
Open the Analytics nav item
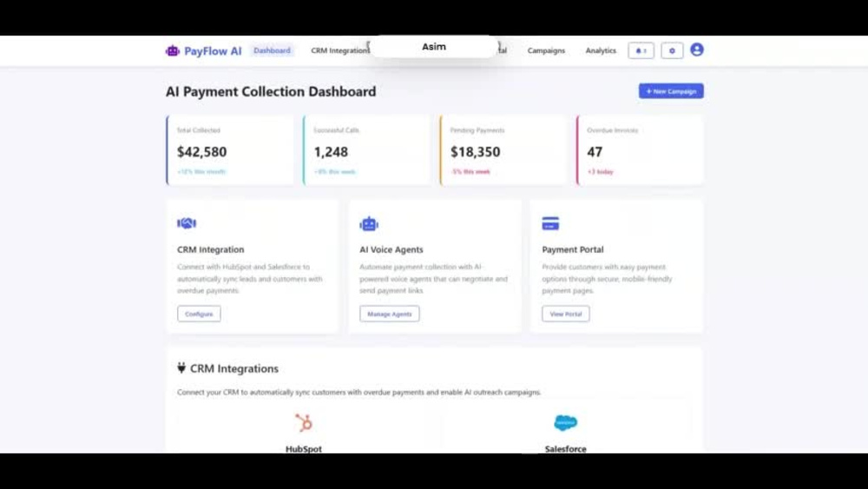click(x=601, y=50)
